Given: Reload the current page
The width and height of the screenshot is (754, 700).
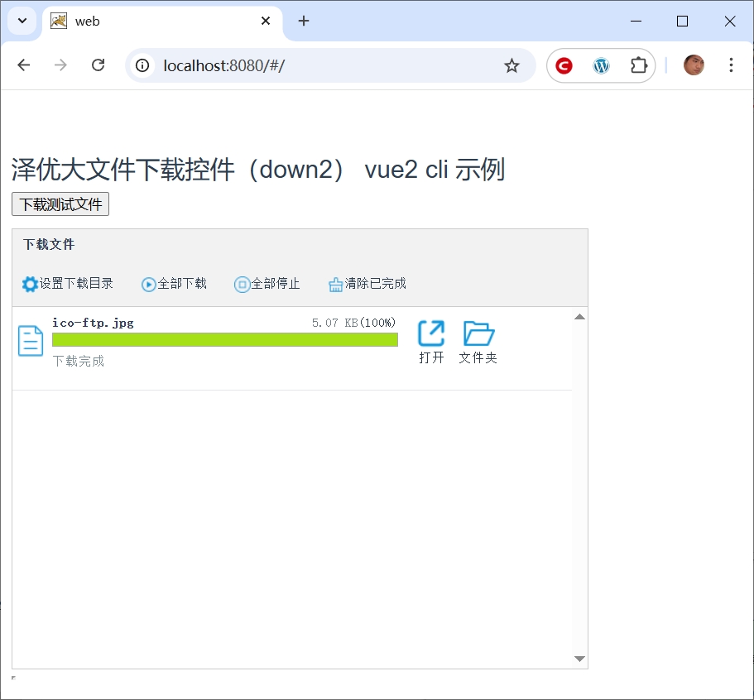Looking at the screenshot, I should (98, 65).
